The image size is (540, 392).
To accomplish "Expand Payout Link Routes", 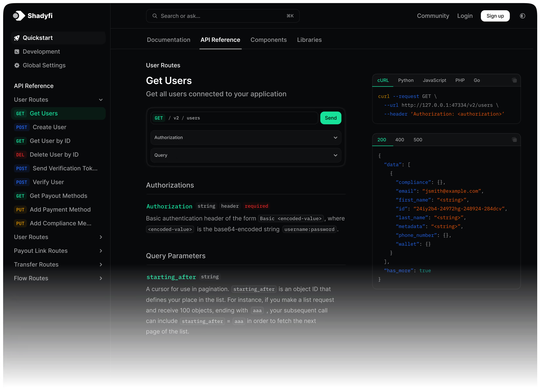I will pyautogui.click(x=101, y=251).
